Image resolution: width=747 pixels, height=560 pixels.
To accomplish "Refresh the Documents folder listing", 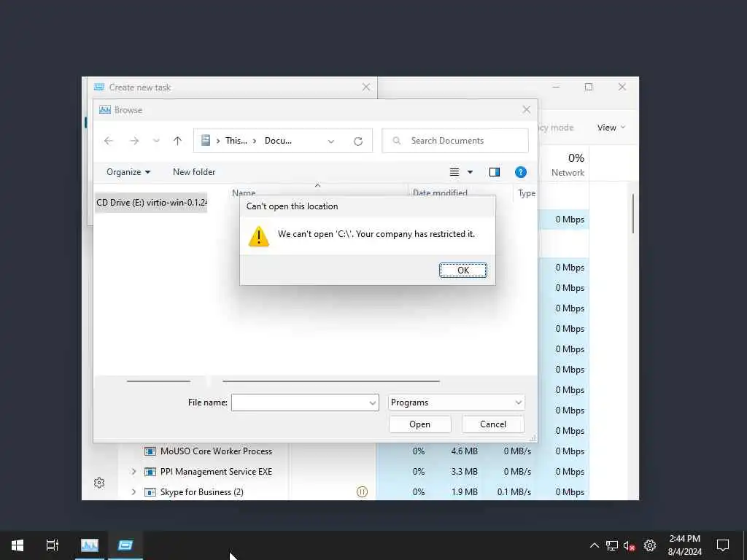I will (x=358, y=141).
